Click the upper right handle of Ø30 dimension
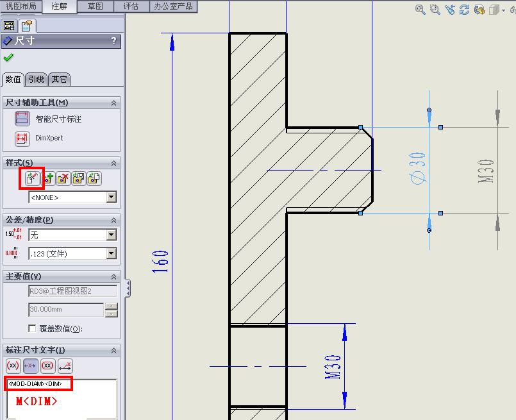This screenshot has height=420, width=516. tap(440, 127)
